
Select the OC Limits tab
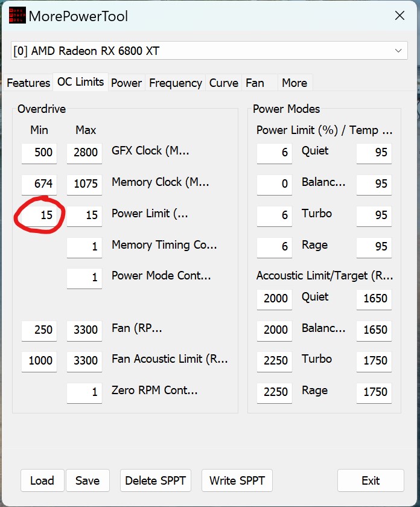point(80,82)
